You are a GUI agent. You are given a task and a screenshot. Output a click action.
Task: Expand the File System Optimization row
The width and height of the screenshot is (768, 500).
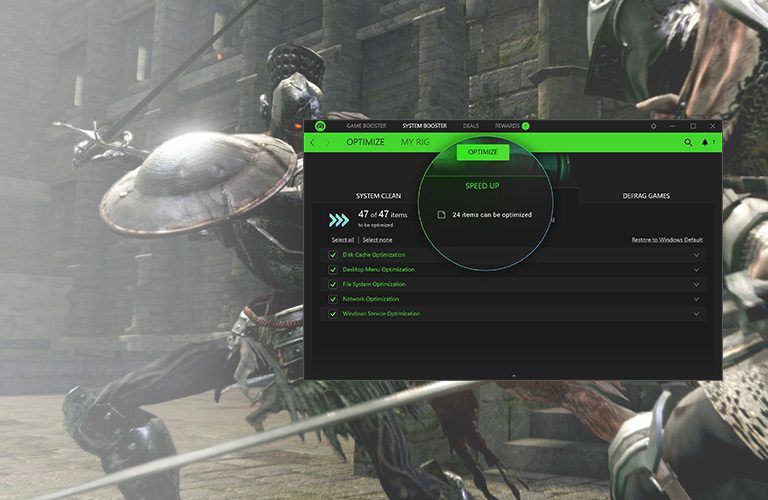(696, 285)
